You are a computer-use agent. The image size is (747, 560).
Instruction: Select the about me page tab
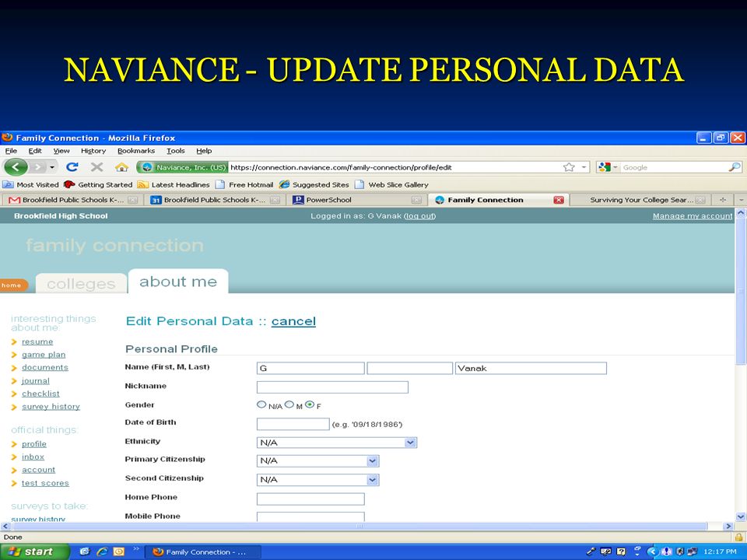pyautogui.click(x=178, y=282)
